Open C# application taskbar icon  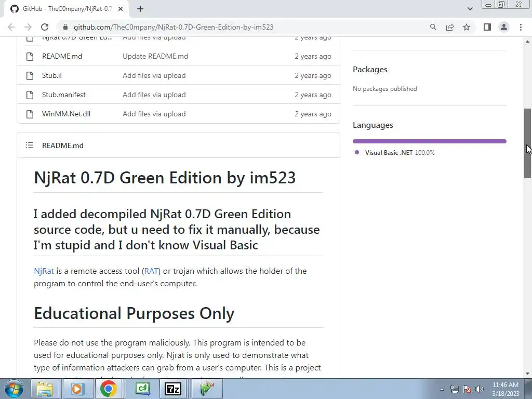coord(142,389)
